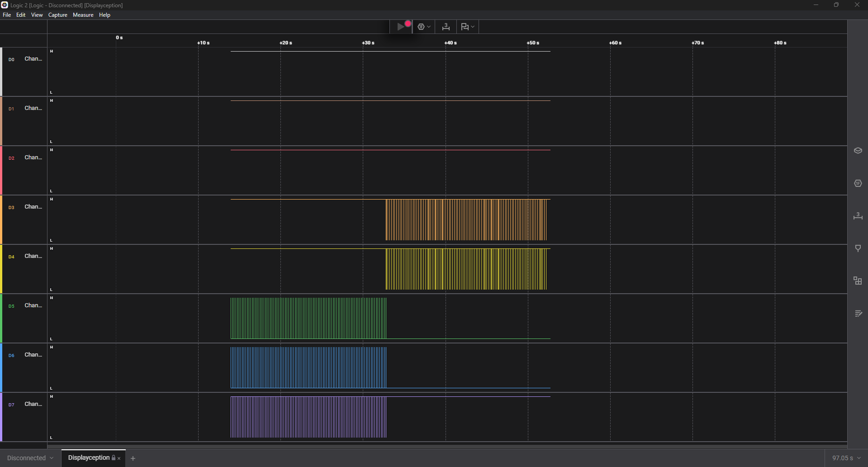The image size is (868, 467).
Task: Select the Displayception session tab
Action: click(x=89, y=458)
